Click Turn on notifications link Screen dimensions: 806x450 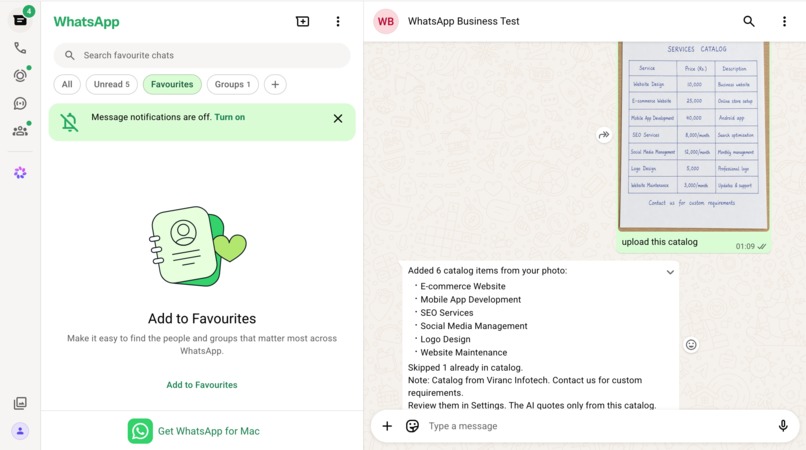[229, 117]
